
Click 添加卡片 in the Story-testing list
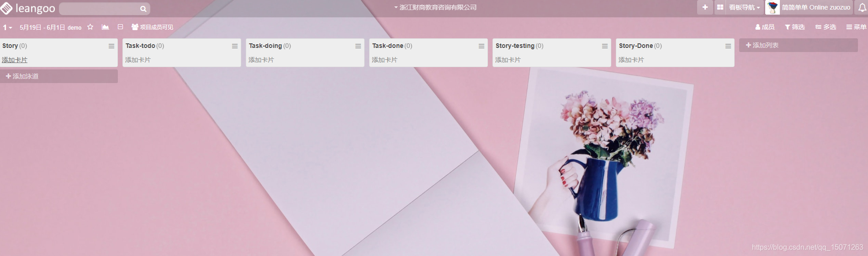(x=508, y=60)
